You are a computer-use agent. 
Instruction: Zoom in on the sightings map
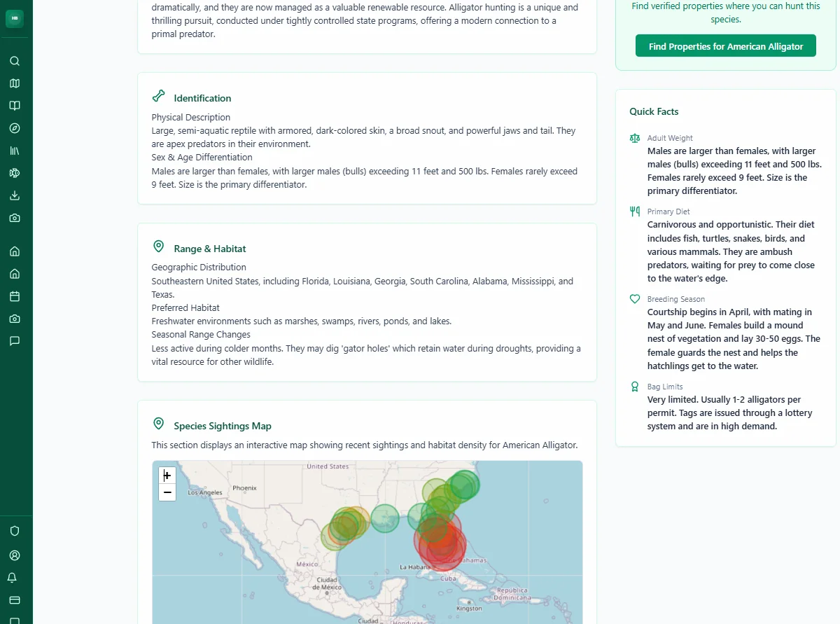tap(167, 476)
